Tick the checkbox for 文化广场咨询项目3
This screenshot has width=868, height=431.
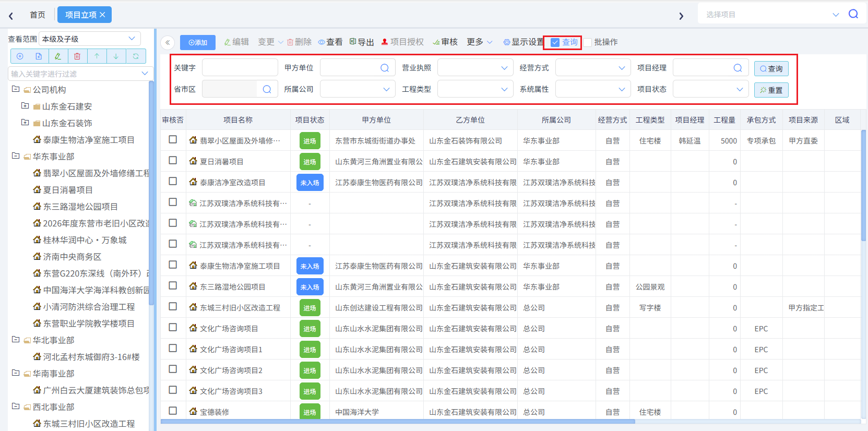coord(173,390)
